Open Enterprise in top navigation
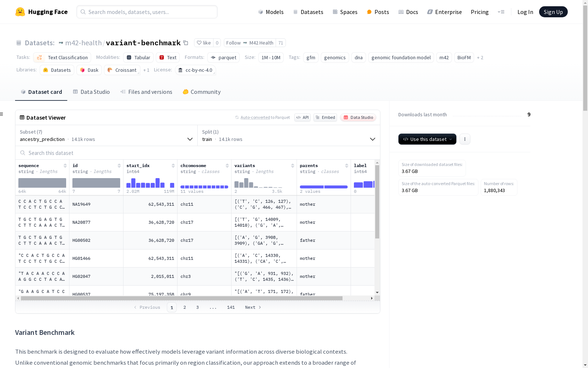588x368 pixels. [x=444, y=12]
